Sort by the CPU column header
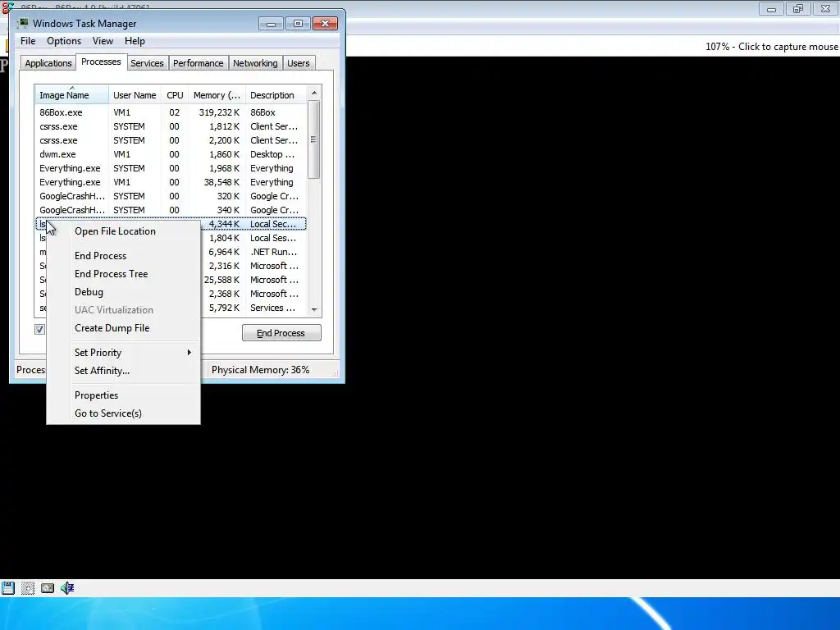This screenshot has height=630, width=840. [x=175, y=95]
